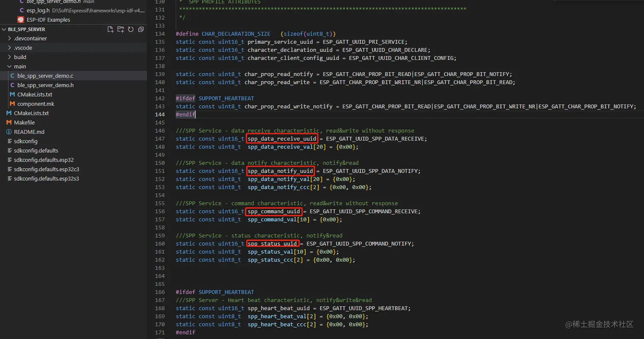Create a new folder in the explorer
Image resolution: width=644 pixels, height=339 pixels.
(121, 29)
